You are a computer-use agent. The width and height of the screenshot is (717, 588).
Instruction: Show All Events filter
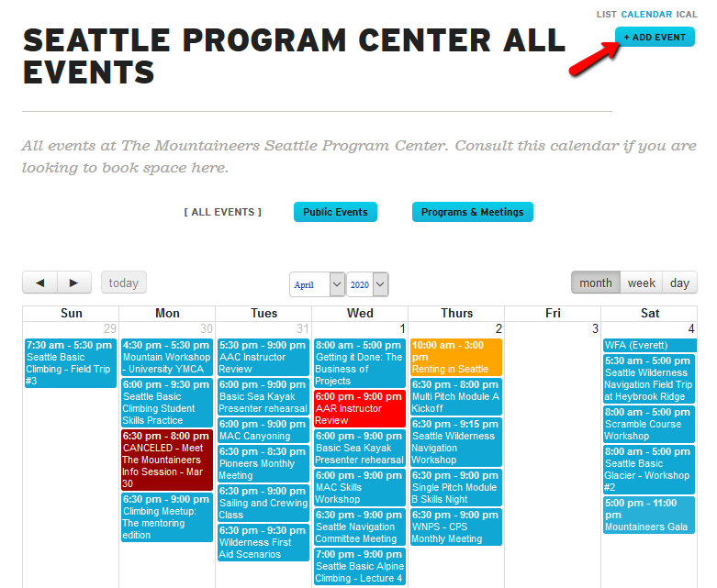pyautogui.click(x=222, y=212)
